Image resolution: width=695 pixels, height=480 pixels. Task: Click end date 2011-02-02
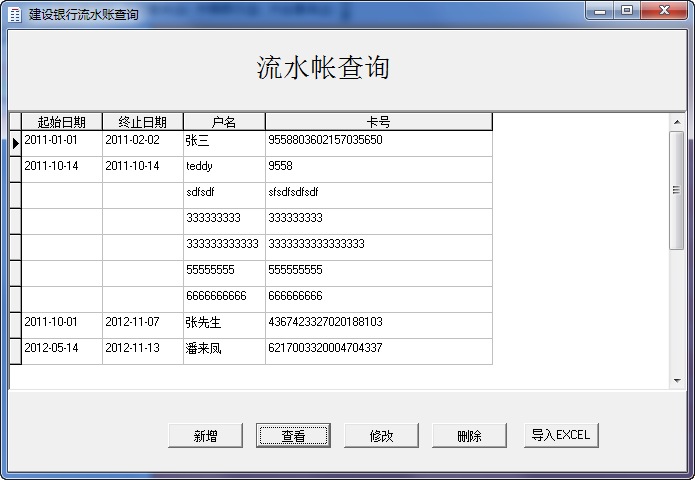(143, 143)
